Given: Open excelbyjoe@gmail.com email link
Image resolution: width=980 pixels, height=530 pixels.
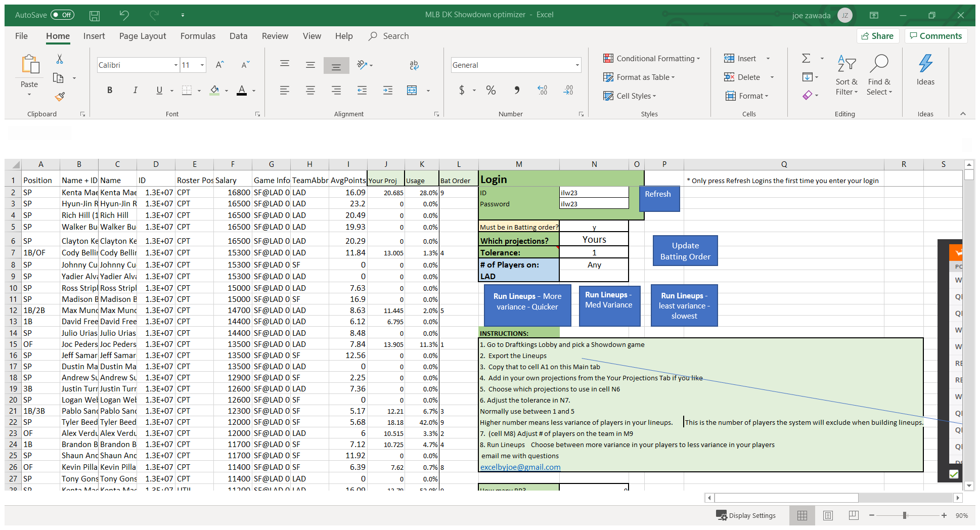Looking at the screenshot, I should point(520,467).
